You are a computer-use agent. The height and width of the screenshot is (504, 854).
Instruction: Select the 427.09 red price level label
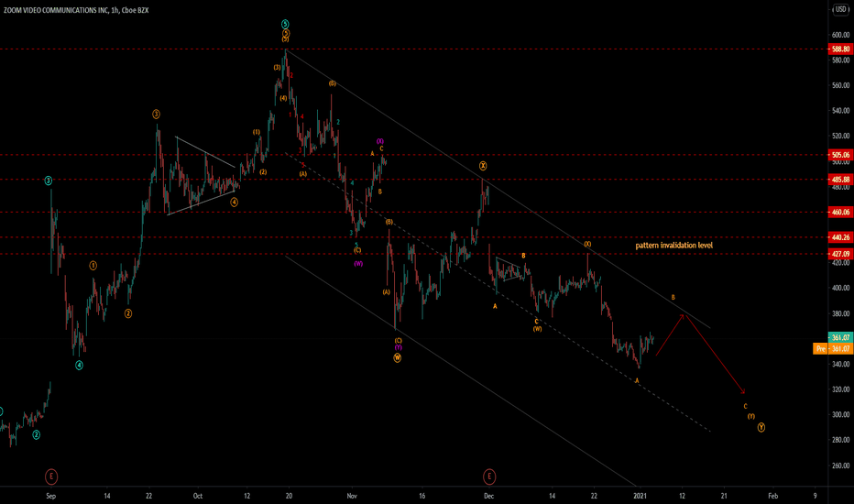pyautogui.click(x=840, y=254)
